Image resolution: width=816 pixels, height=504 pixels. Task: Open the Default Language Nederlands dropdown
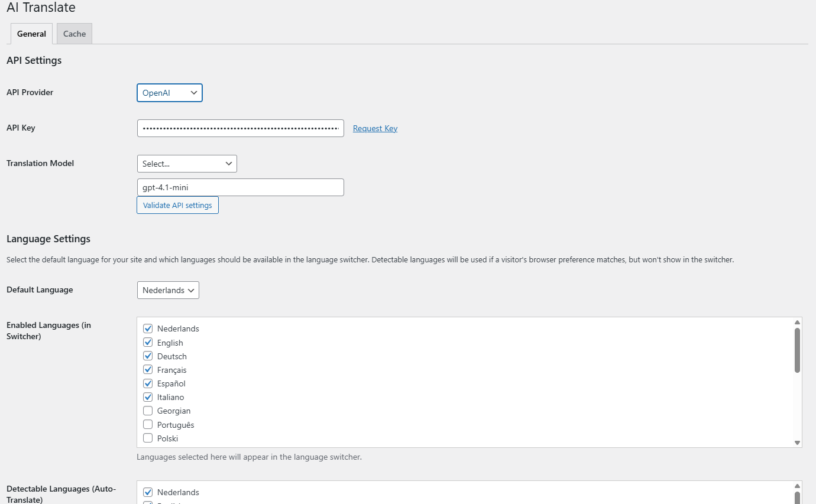pos(168,290)
